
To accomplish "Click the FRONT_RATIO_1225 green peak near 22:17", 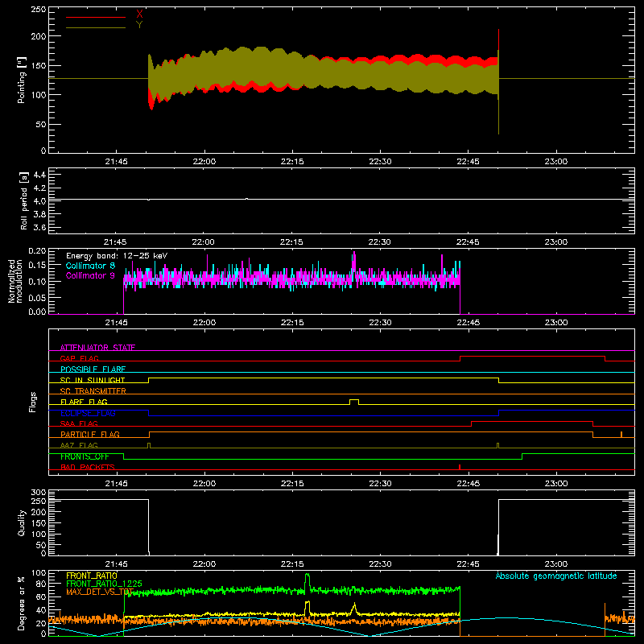I will pos(308,580).
